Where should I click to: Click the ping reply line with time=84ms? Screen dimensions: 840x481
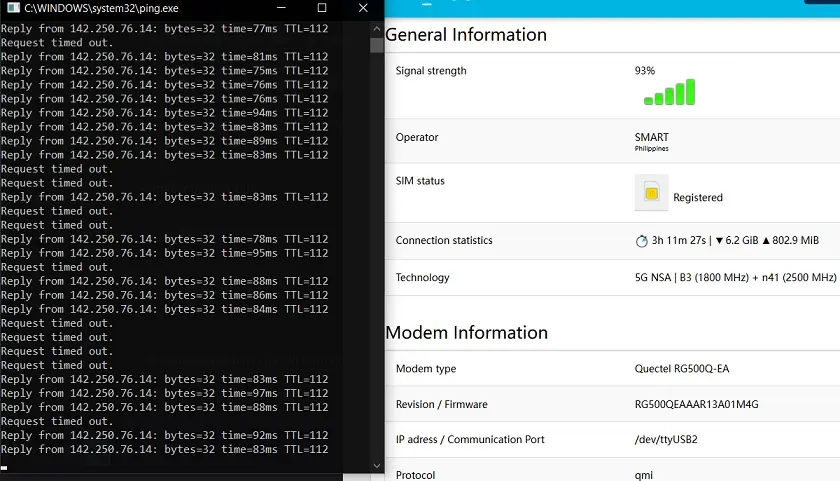(164, 309)
